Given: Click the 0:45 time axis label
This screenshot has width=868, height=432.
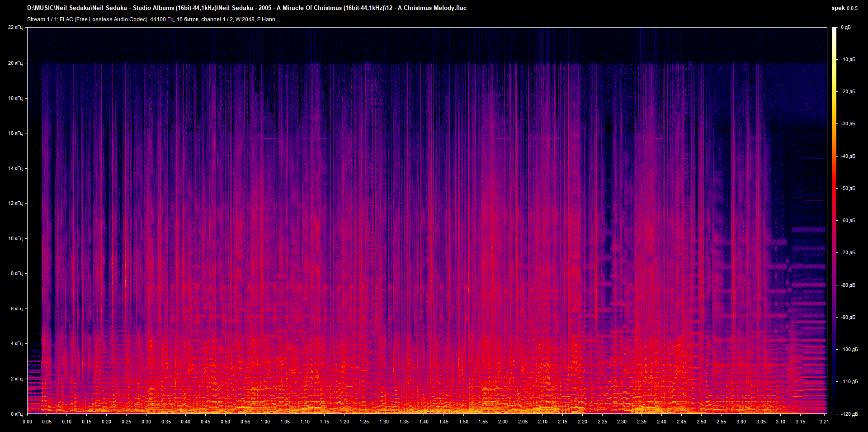Looking at the screenshot, I should coord(205,422).
